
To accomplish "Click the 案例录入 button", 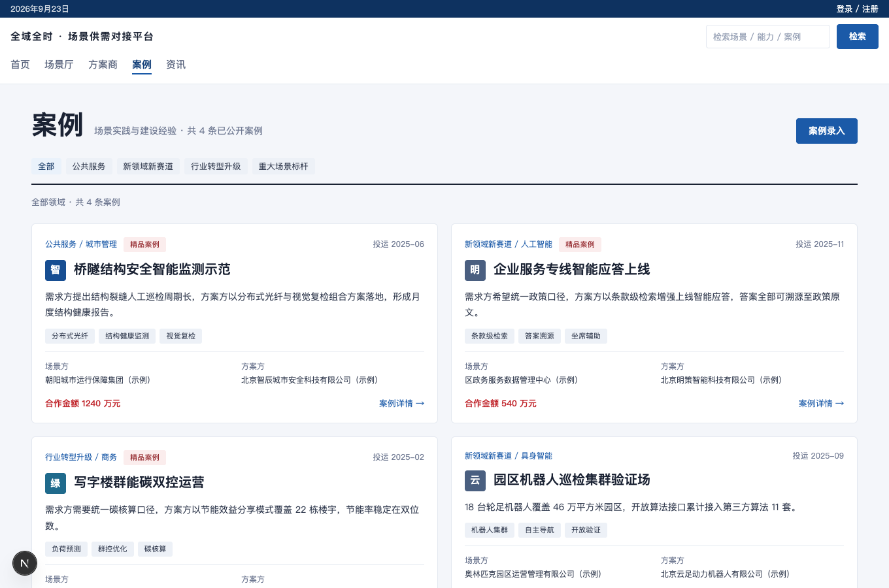I will (827, 131).
